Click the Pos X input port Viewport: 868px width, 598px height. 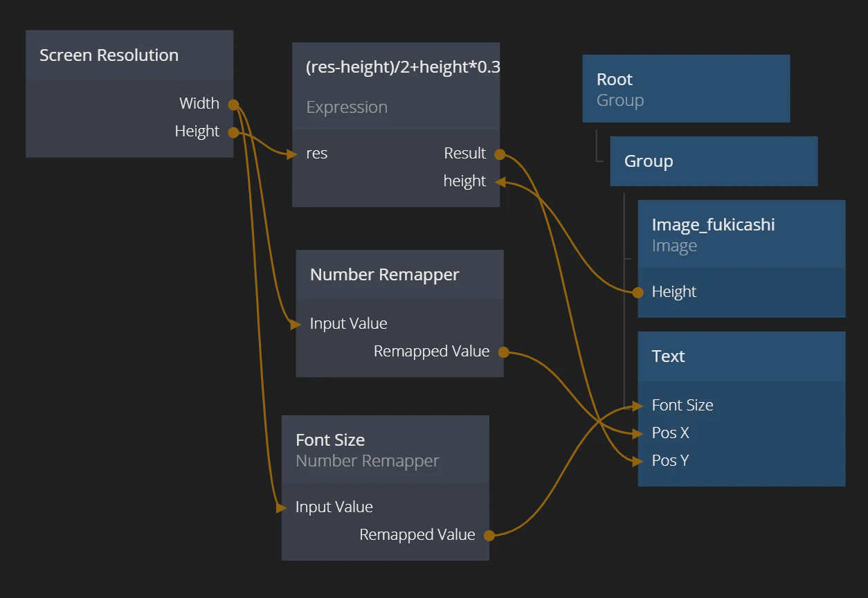click(x=638, y=433)
